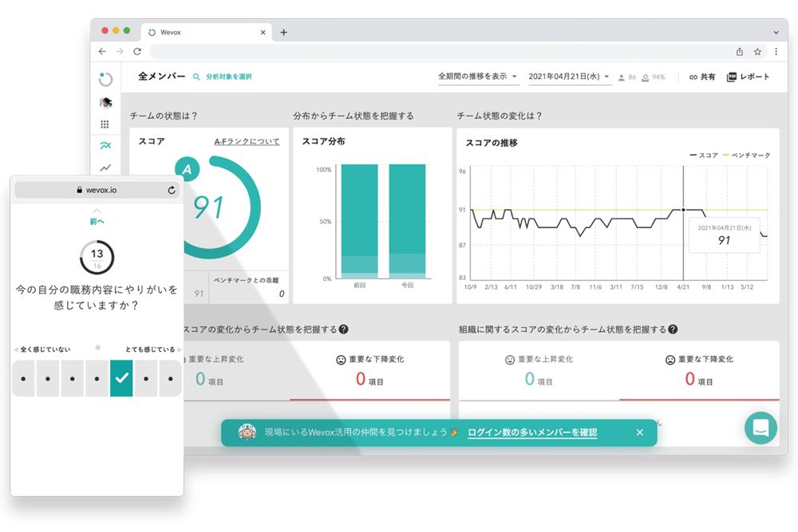
Task: Click the PDF レポート icon
Action: coord(731,77)
